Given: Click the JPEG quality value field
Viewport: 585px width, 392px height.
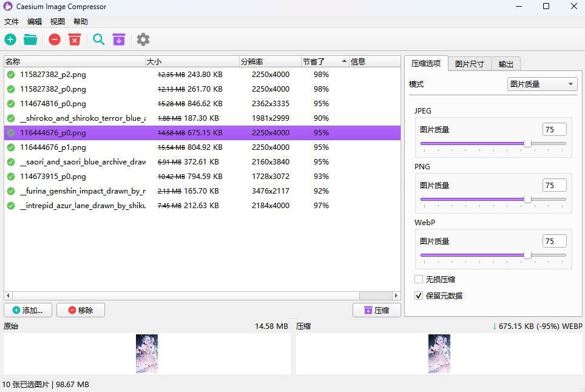Looking at the screenshot, I should pos(555,129).
